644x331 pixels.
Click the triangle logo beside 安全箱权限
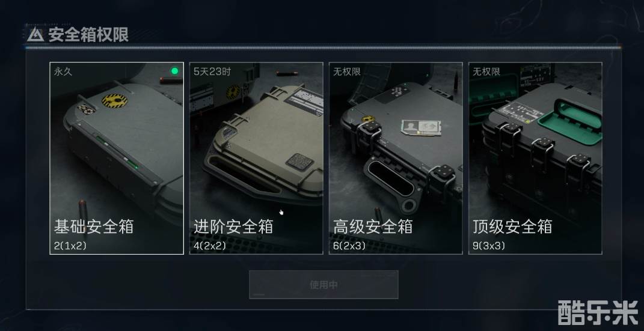[x=35, y=35]
